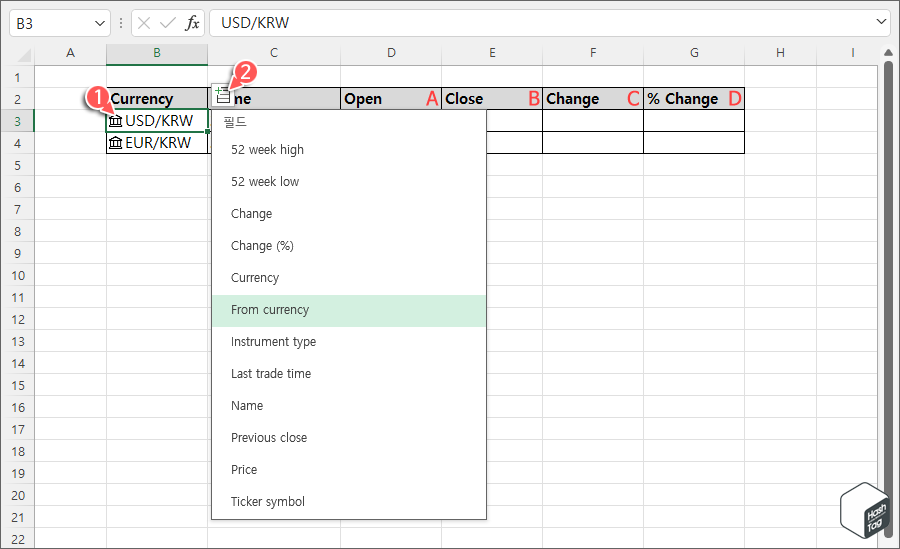Click the EUR/KRW cell

click(x=157, y=143)
